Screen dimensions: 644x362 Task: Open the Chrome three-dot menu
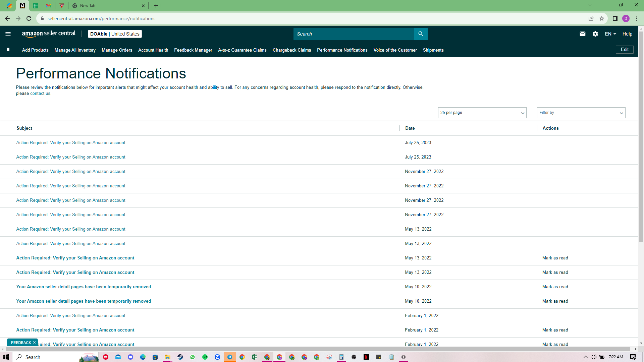pos(637,18)
